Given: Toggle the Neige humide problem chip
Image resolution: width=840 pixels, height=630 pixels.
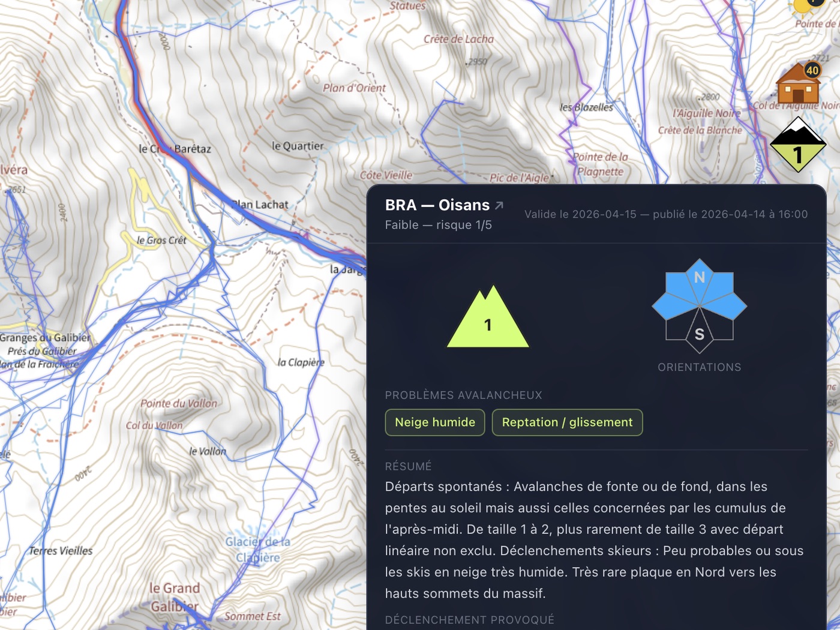Looking at the screenshot, I should click(x=434, y=422).
